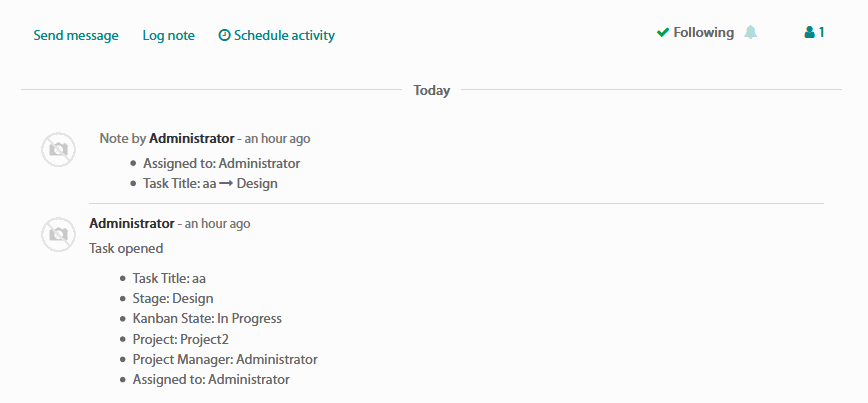
Task: Click the 'Project: Project2' tracking line
Action: pyautogui.click(x=180, y=339)
